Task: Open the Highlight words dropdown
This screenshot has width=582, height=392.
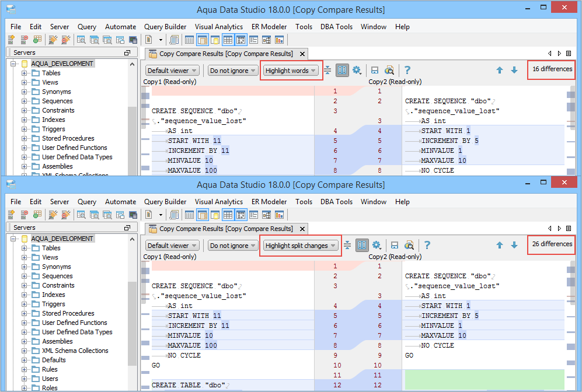Action: (x=291, y=71)
